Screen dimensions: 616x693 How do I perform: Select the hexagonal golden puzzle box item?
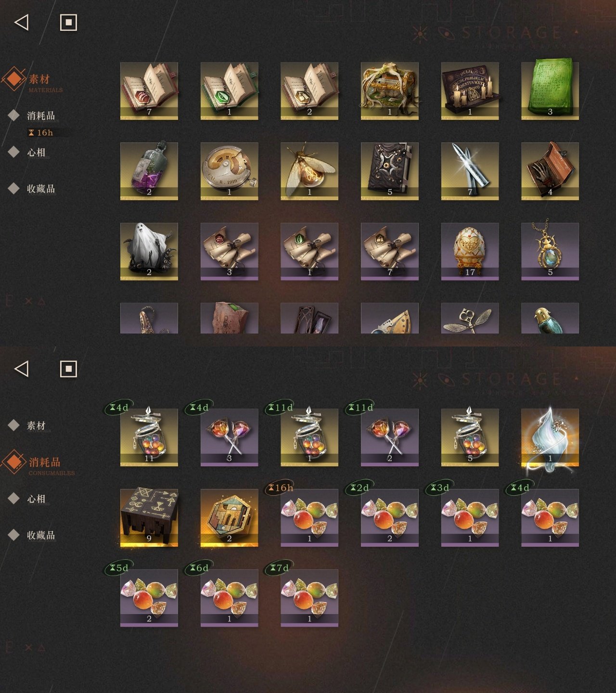(x=229, y=518)
